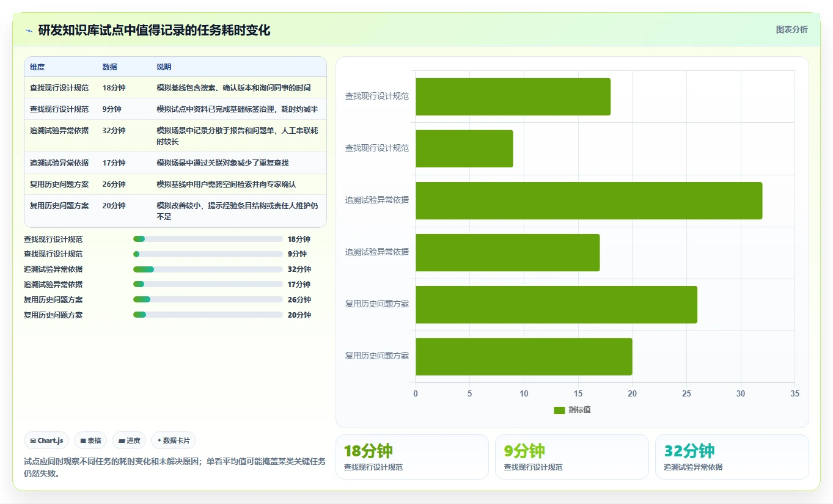Viewport: 833px width, 504px height.
Task: Click the x-axis tick label 5
Action: pos(470,394)
